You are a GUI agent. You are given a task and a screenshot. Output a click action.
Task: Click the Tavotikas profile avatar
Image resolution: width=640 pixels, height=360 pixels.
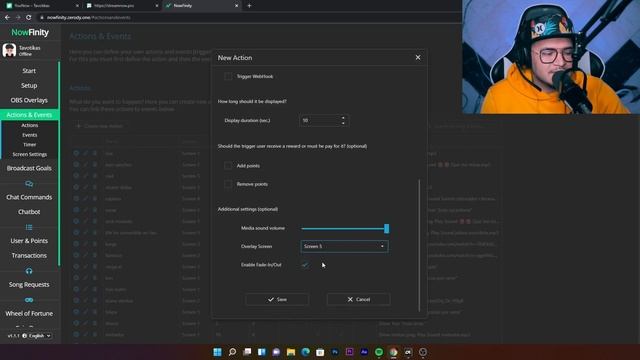click(9, 50)
